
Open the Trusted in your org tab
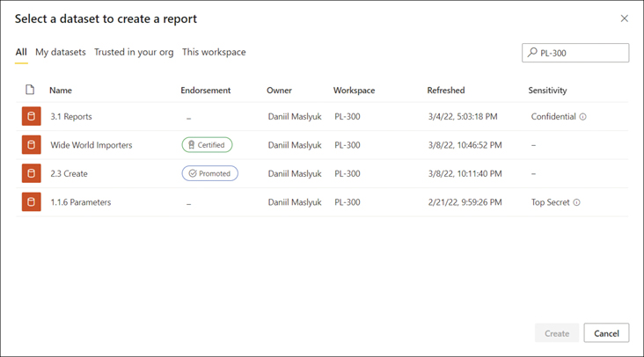click(134, 52)
